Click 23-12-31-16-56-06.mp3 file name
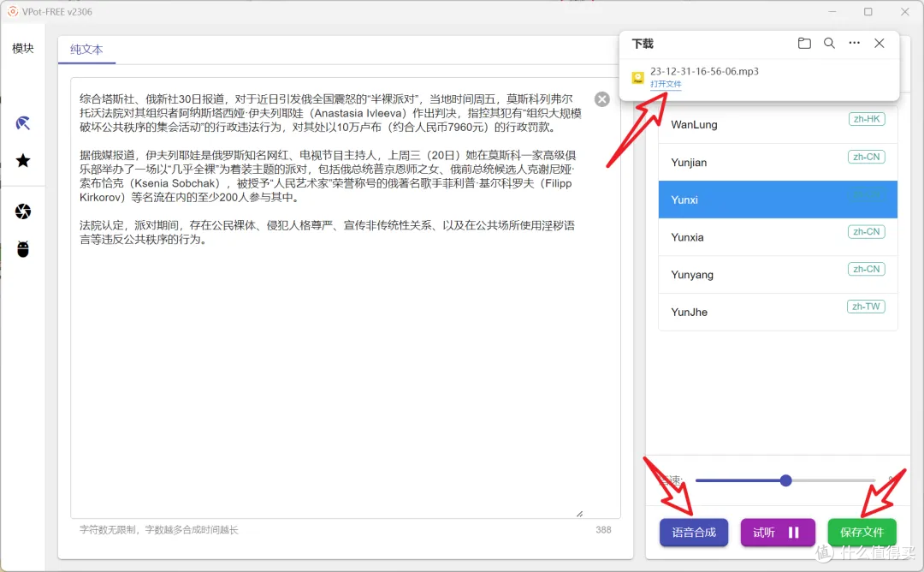The width and height of the screenshot is (924, 572). (704, 71)
